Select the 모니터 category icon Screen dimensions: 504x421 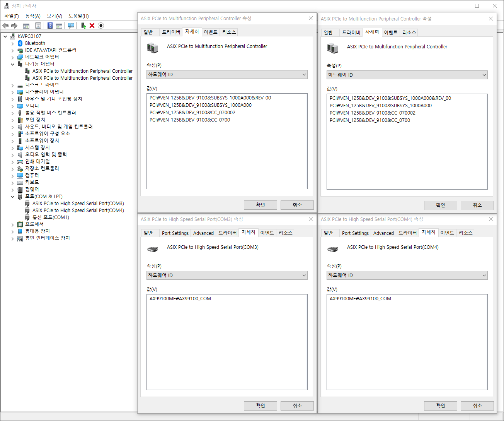20,106
